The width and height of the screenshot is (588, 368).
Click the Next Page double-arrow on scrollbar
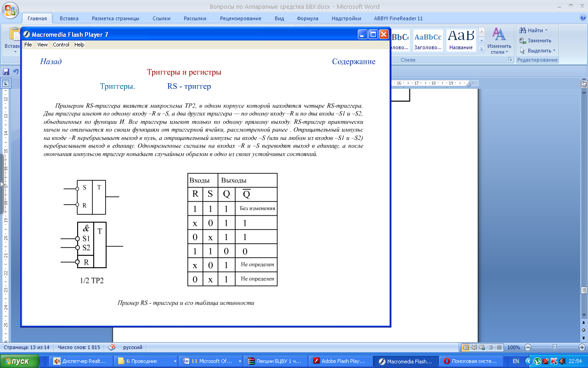584,337
